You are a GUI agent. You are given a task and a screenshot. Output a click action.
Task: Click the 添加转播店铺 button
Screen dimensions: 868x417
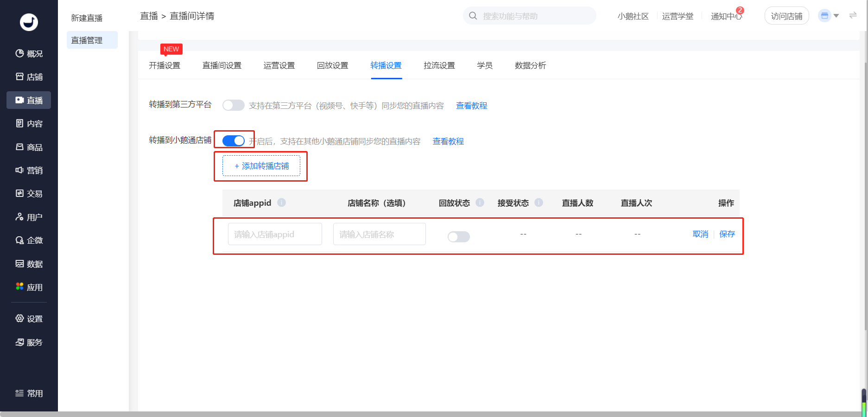tap(261, 166)
